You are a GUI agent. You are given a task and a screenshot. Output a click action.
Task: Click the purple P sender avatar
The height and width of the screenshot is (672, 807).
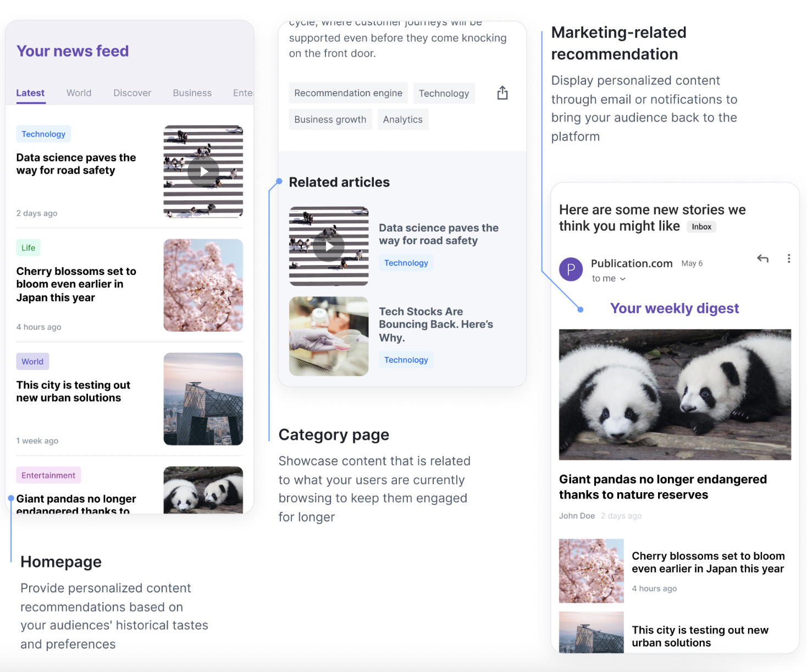[571, 269]
